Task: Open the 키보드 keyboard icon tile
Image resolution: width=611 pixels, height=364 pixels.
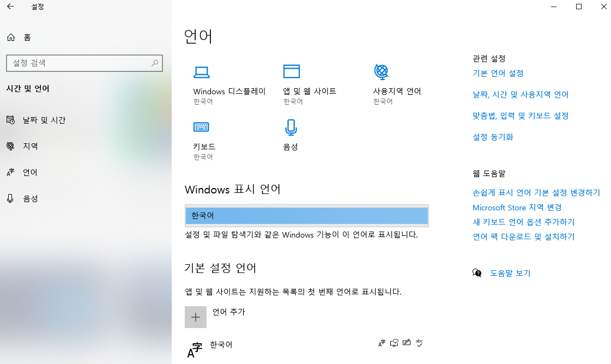Action: tap(202, 127)
